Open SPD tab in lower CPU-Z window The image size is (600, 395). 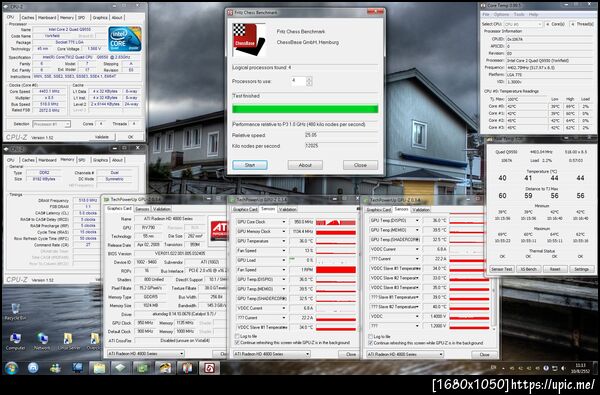[82, 160]
